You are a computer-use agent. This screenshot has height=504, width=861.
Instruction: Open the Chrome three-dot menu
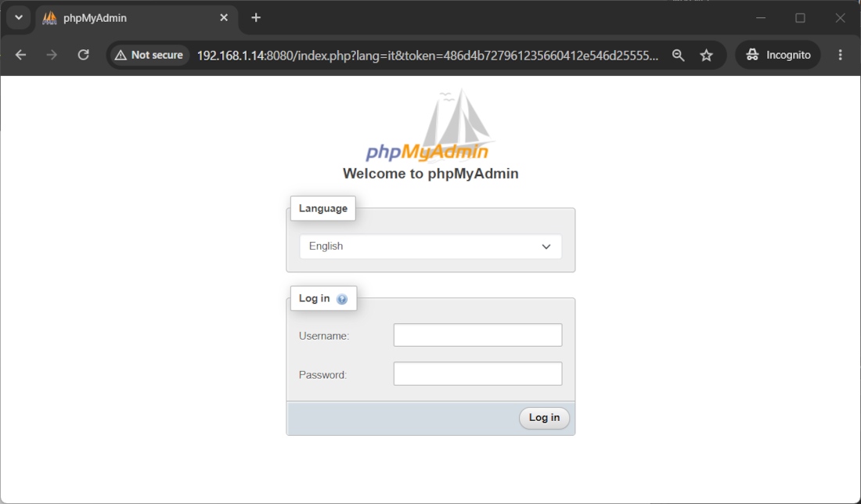pos(840,55)
